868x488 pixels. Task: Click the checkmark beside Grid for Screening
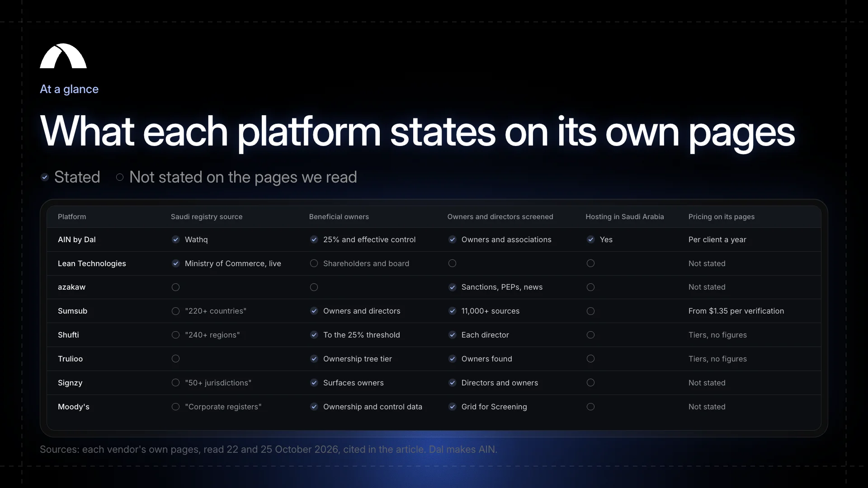[x=453, y=407]
